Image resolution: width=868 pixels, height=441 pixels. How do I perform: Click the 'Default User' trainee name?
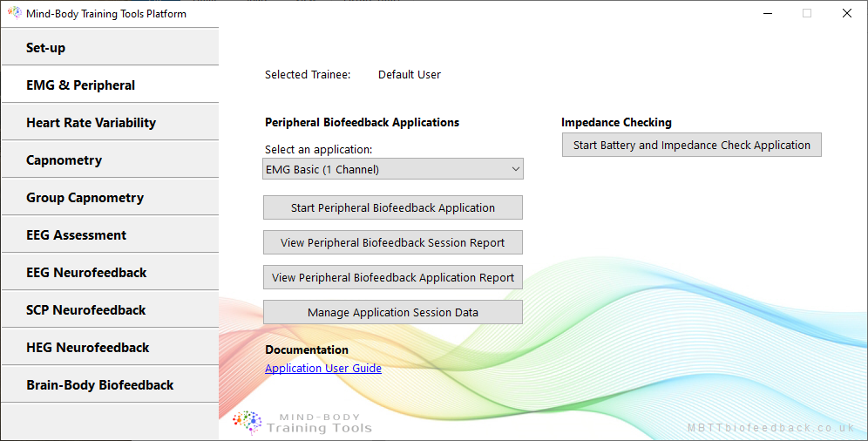coord(410,75)
